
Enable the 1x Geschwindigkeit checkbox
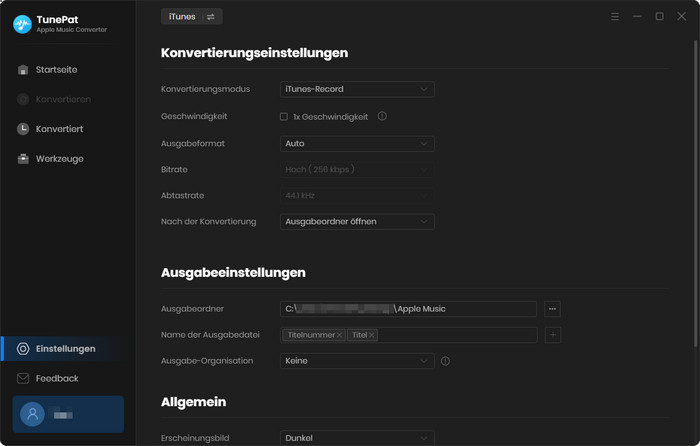284,117
